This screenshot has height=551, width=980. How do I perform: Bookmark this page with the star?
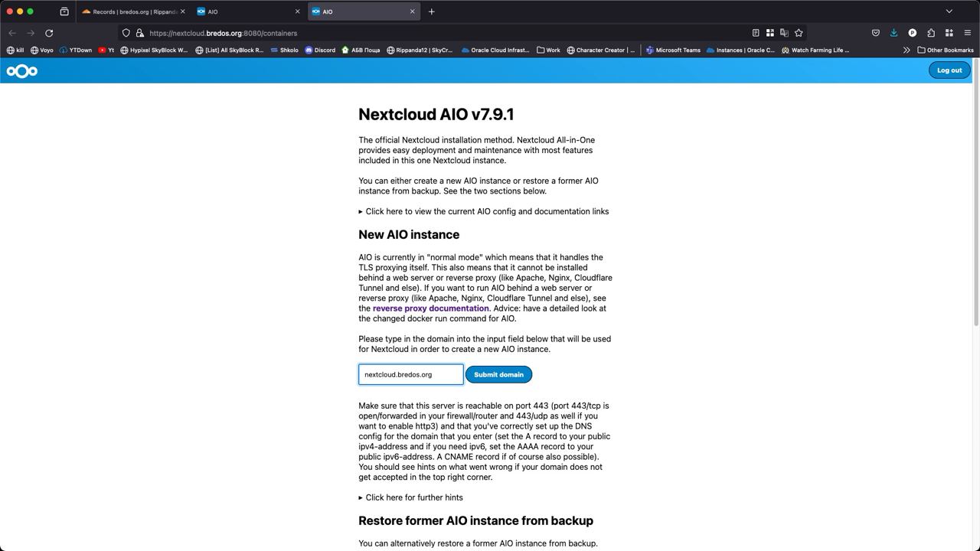click(799, 33)
